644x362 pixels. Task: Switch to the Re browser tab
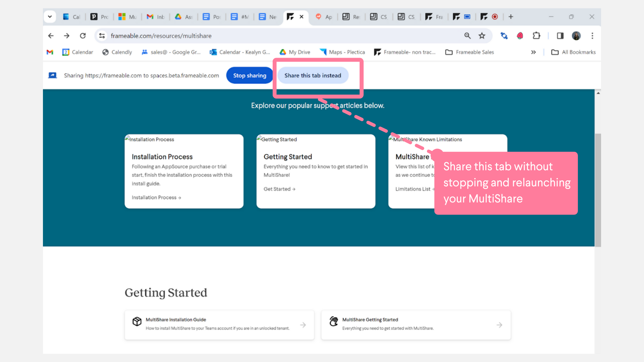pos(351,17)
